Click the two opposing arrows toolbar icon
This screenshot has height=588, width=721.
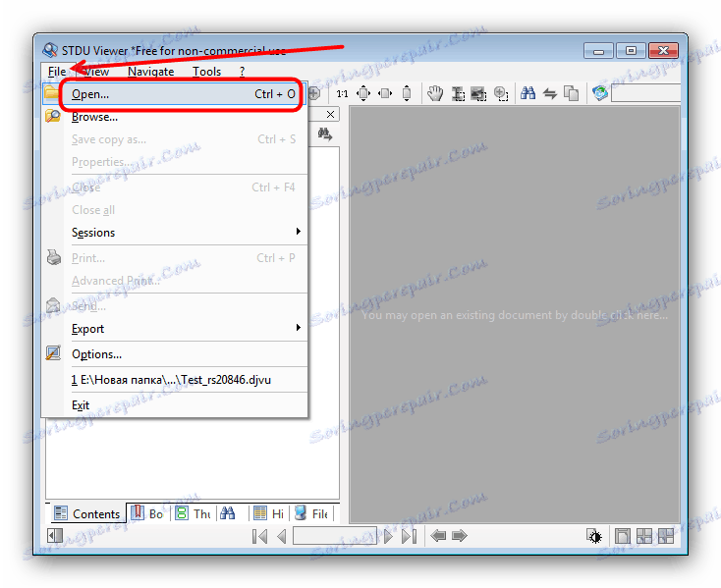pyautogui.click(x=550, y=93)
